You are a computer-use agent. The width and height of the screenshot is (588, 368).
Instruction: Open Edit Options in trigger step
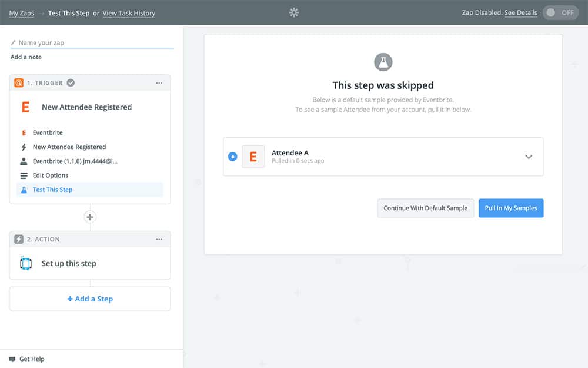coord(50,175)
